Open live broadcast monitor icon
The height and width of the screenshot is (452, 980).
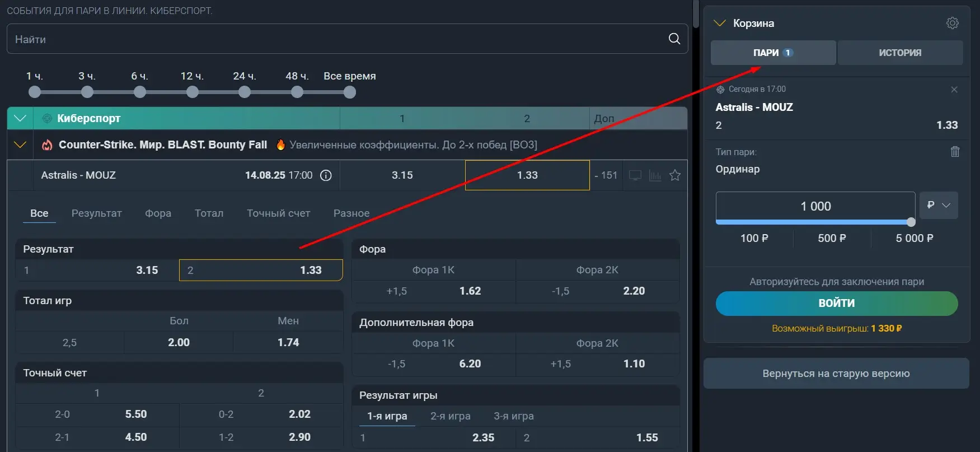click(x=635, y=175)
